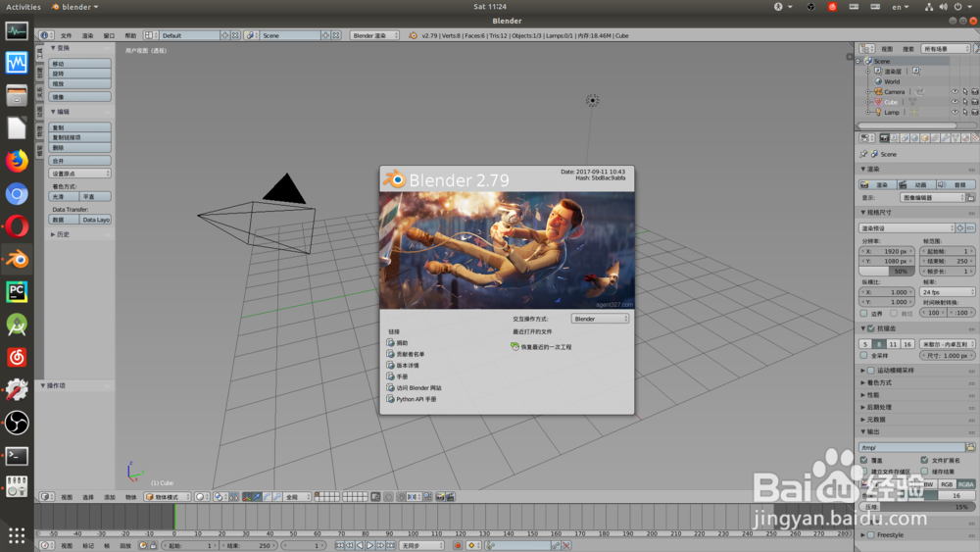This screenshot has height=552, width=980.
Task: Click the OpenGL render image icon
Action: pyautogui.click(x=440, y=497)
